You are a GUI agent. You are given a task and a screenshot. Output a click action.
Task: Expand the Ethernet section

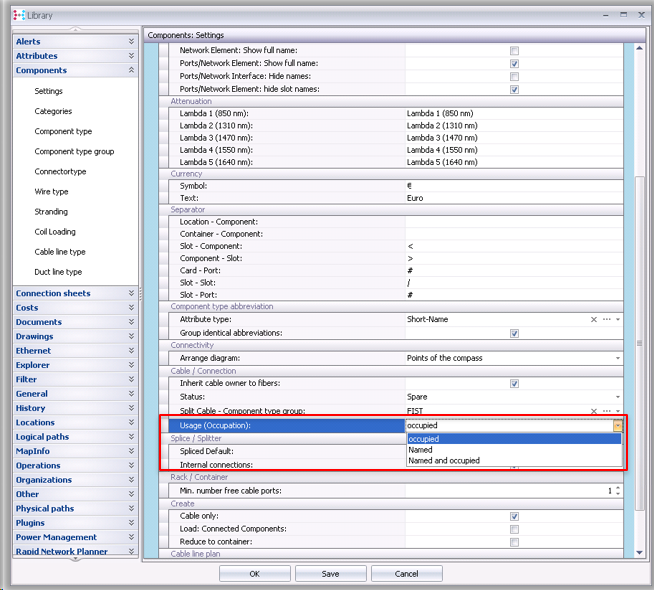(75, 351)
